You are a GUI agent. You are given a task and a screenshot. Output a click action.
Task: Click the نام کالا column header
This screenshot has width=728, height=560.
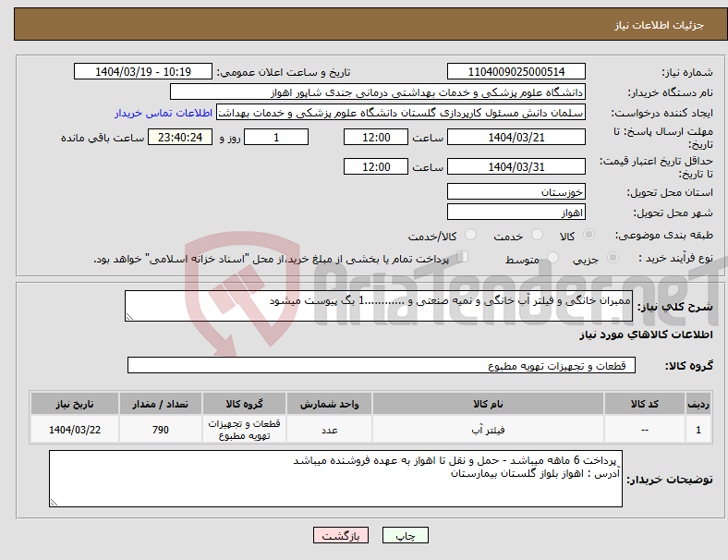coord(488,404)
